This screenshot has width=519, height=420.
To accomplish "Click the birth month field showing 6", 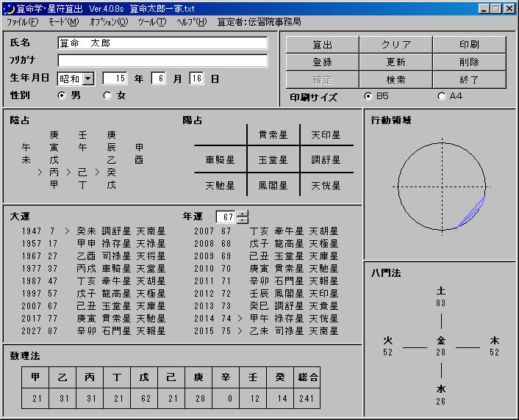I will [x=159, y=79].
